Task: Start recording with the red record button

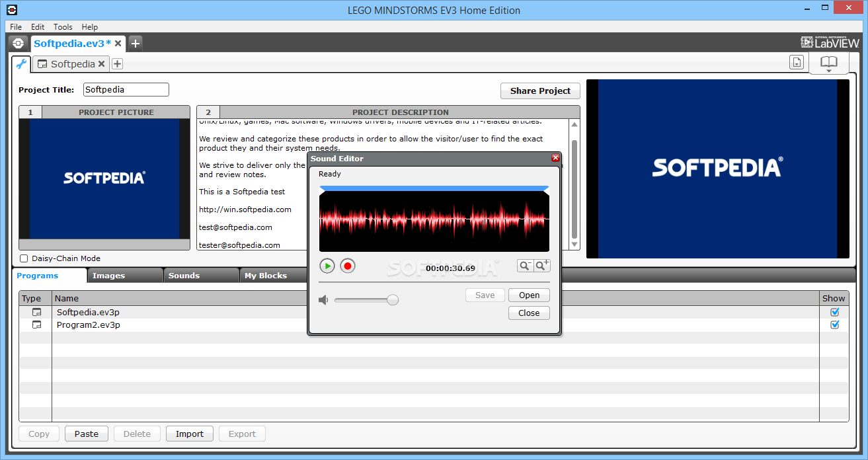Action: [348, 266]
